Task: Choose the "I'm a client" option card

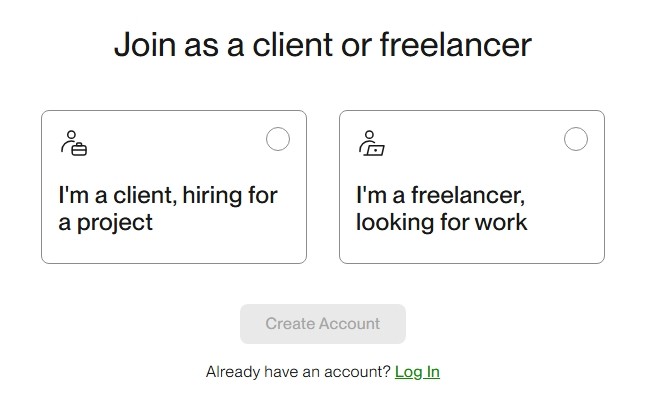Action: 173,187
